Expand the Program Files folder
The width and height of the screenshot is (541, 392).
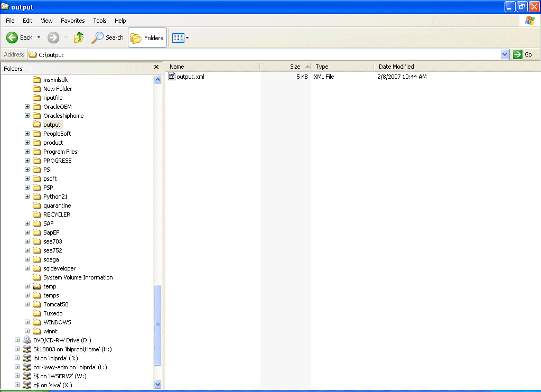(27, 151)
